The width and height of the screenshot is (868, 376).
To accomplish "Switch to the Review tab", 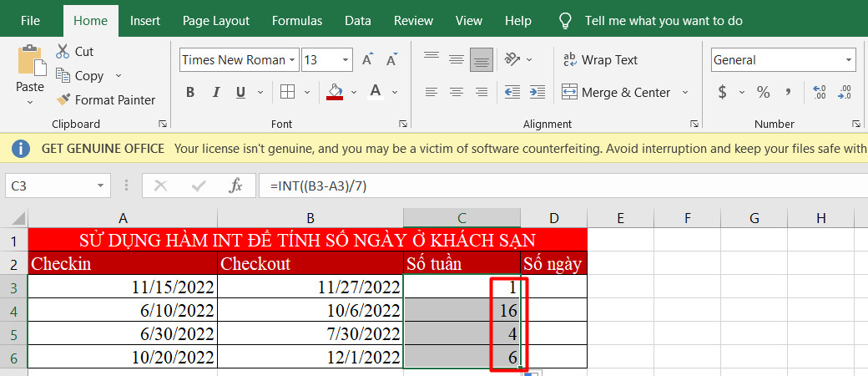I will tap(413, 21).
